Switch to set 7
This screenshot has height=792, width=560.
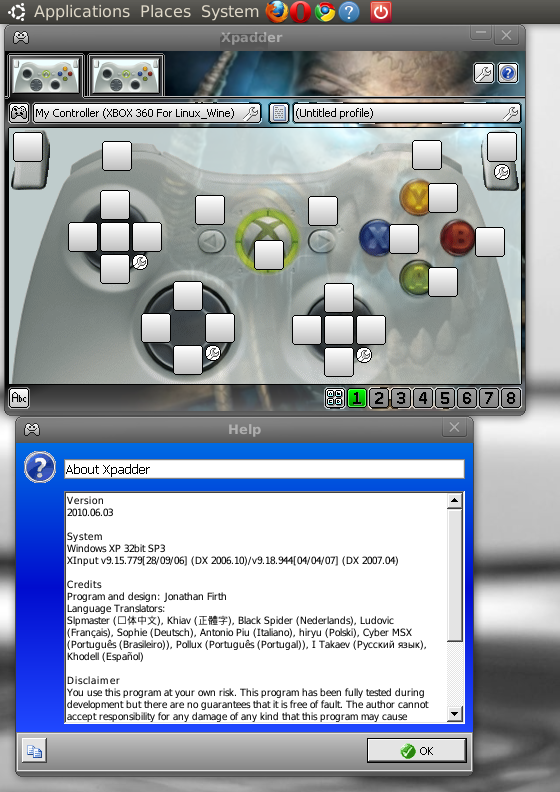point(489,398)
